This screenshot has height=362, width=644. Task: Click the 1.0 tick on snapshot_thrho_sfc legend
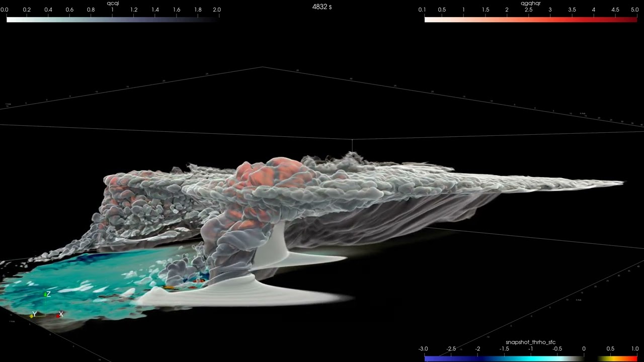(635, 348)
